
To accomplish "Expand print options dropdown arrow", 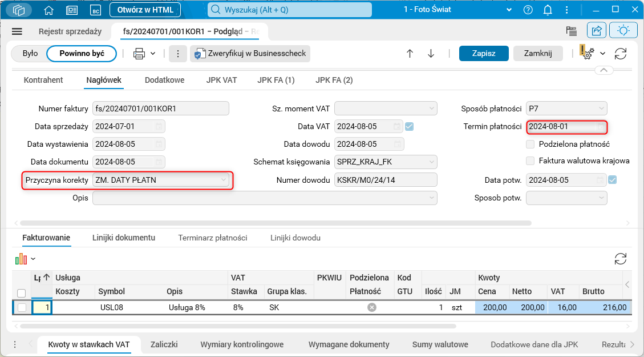I will click(x=153, y=54).
